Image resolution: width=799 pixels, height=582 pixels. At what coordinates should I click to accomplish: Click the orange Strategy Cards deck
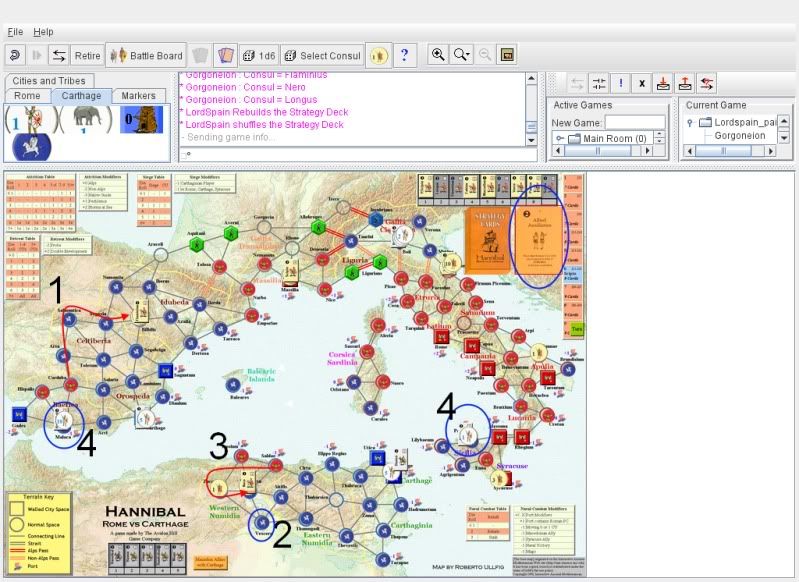tap(488, 240)
